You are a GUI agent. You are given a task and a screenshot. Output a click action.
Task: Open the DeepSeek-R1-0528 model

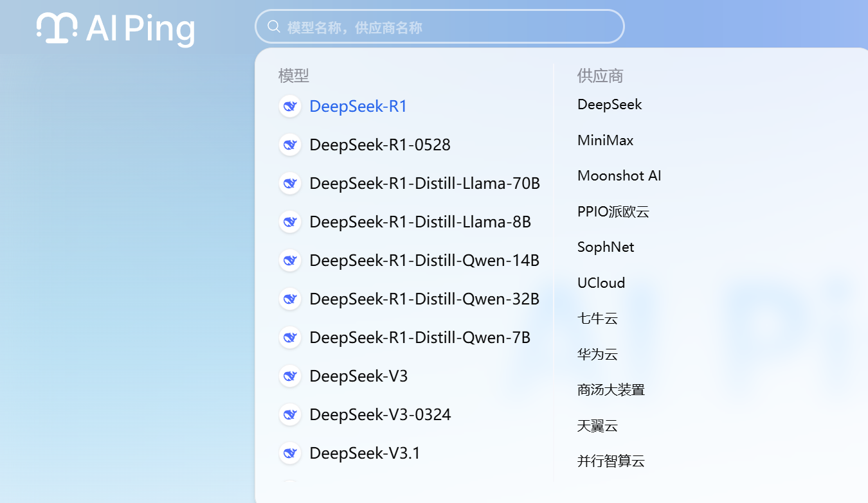pos(380,145)
